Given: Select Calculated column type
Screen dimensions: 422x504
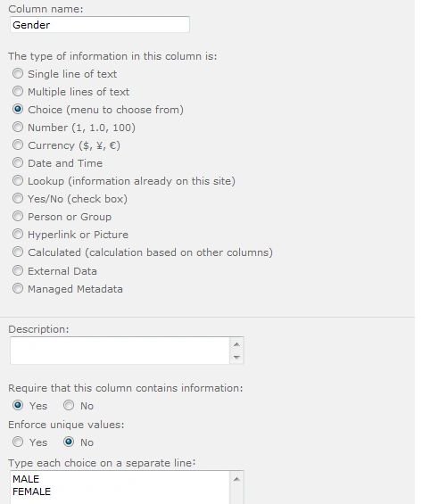Looking at the screenshot, I should (18, 252).
